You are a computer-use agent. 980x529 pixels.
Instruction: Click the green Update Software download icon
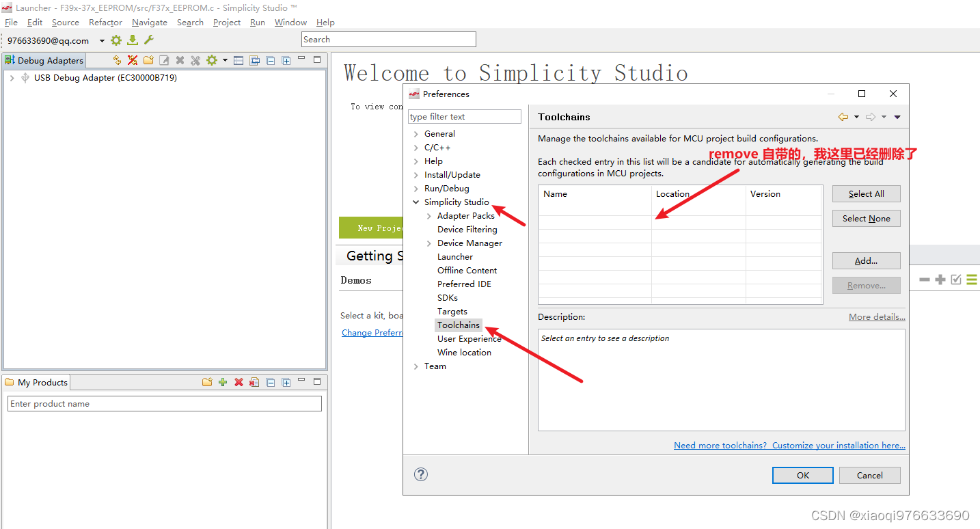[x=133, y=40]
